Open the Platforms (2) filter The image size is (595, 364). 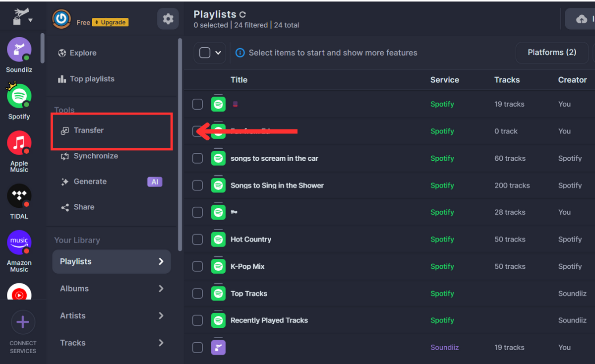click(551, 53)
